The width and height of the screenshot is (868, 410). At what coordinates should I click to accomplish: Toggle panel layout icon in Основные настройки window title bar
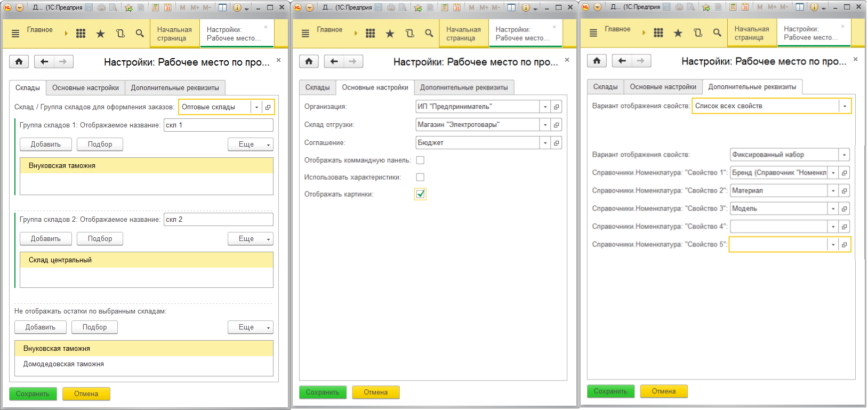click(511, 7)
